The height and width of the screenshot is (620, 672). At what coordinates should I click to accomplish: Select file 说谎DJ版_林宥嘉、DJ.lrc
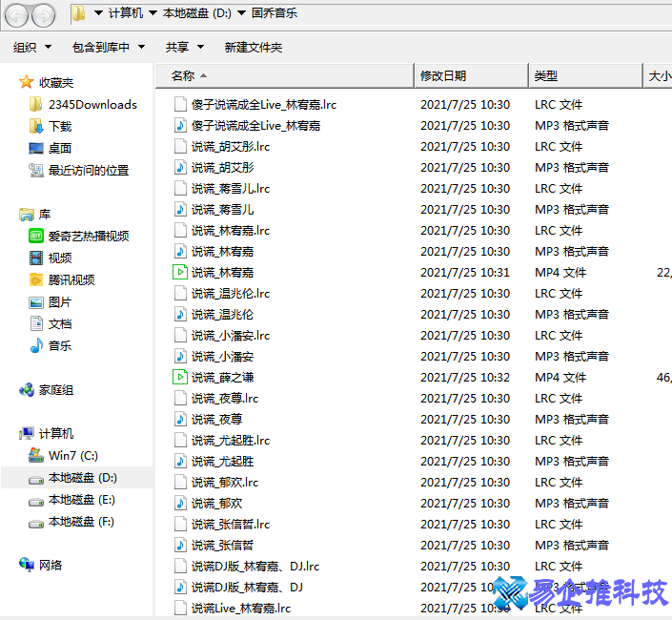point(255,567)
